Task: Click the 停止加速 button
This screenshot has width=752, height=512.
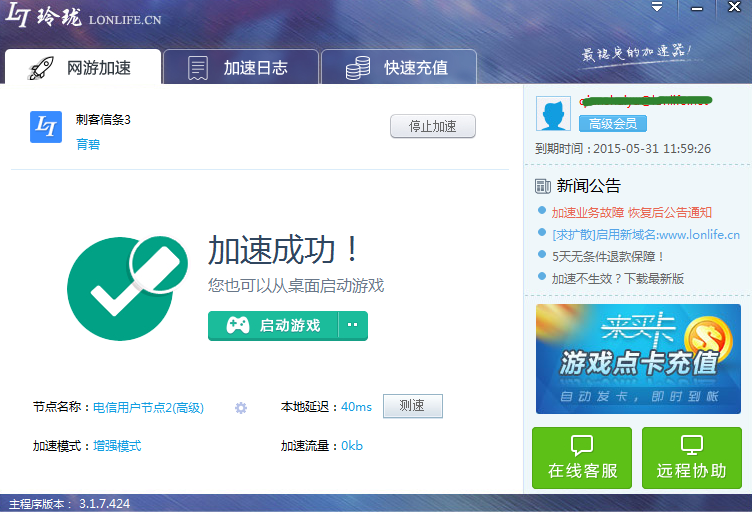Action: point(433,126)
